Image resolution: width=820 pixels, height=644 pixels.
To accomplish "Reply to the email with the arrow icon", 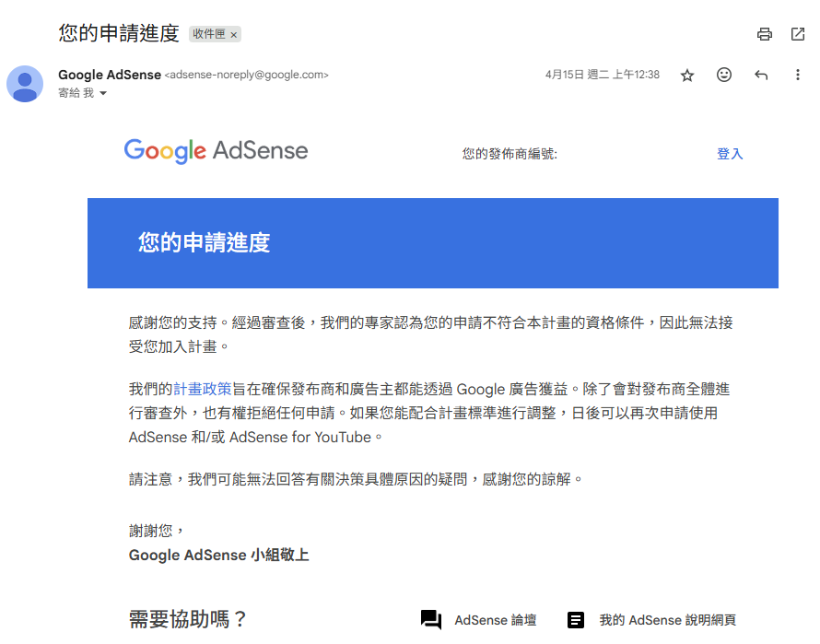I will 761,75.
